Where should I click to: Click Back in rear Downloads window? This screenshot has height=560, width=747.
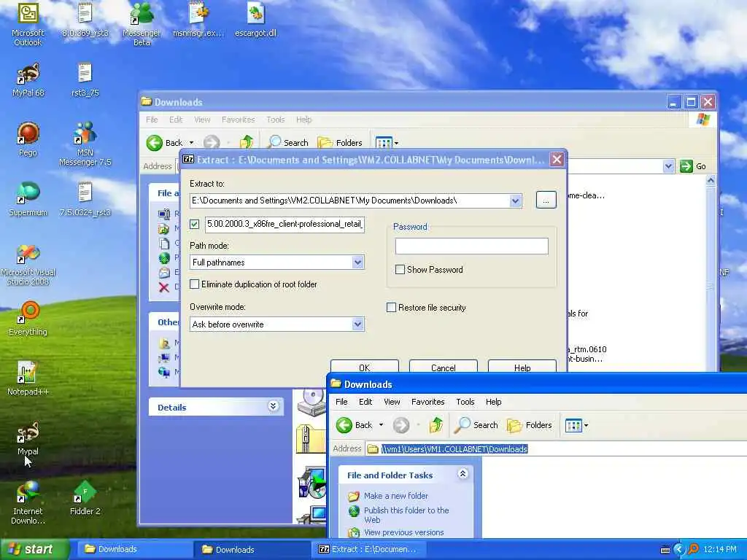pos(164,142)
